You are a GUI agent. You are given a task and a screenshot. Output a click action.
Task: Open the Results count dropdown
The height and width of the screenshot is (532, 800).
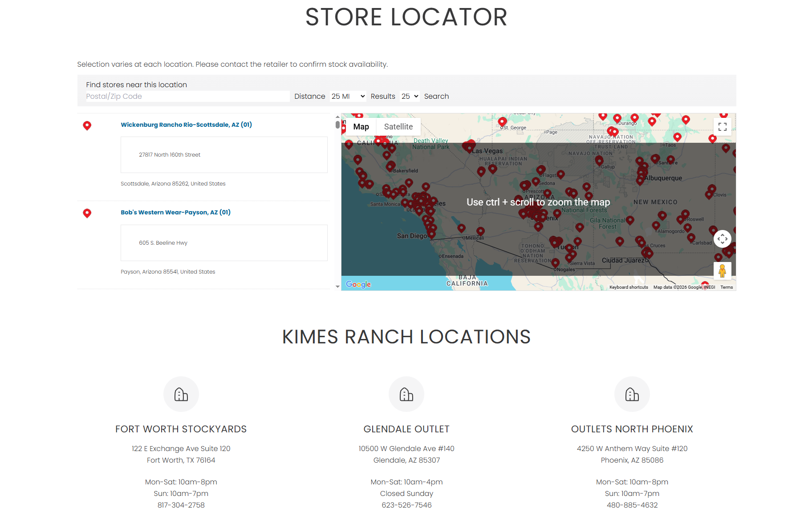(409, 97)
